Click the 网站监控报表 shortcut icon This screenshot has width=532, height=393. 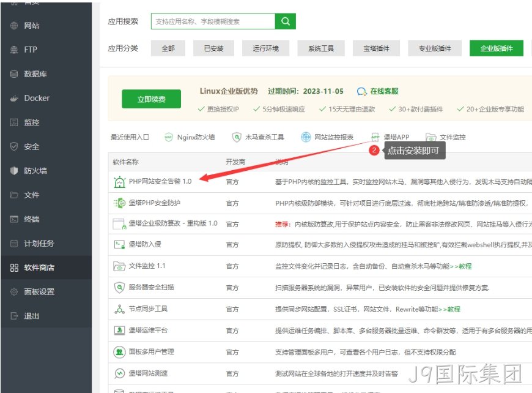[x=306, y=137]
